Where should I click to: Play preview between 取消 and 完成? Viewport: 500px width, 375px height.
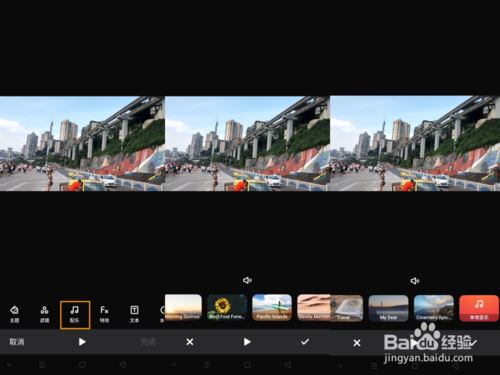click(82, 342)
